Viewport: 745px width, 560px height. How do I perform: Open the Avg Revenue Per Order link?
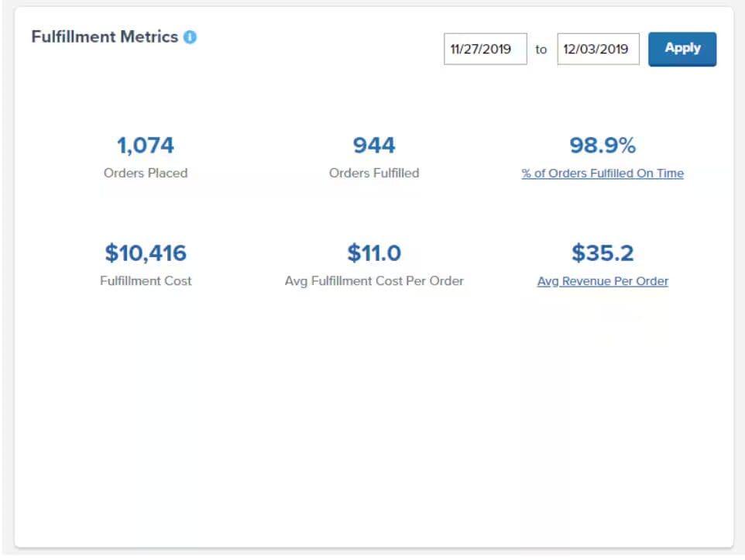tap(603, 281)
